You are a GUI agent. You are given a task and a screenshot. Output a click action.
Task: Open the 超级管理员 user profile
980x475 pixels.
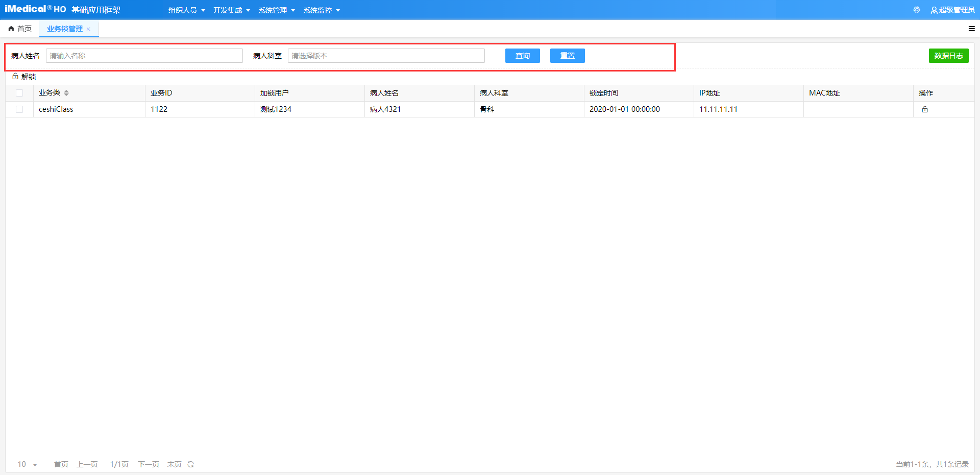click(952, 10)
